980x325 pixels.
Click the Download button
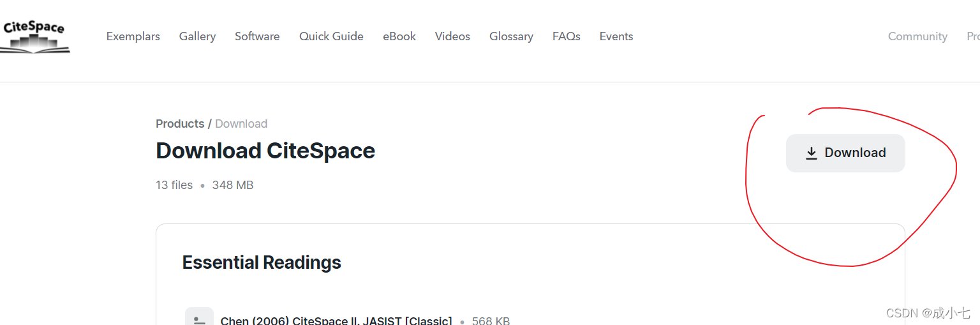tap(845, 153)
